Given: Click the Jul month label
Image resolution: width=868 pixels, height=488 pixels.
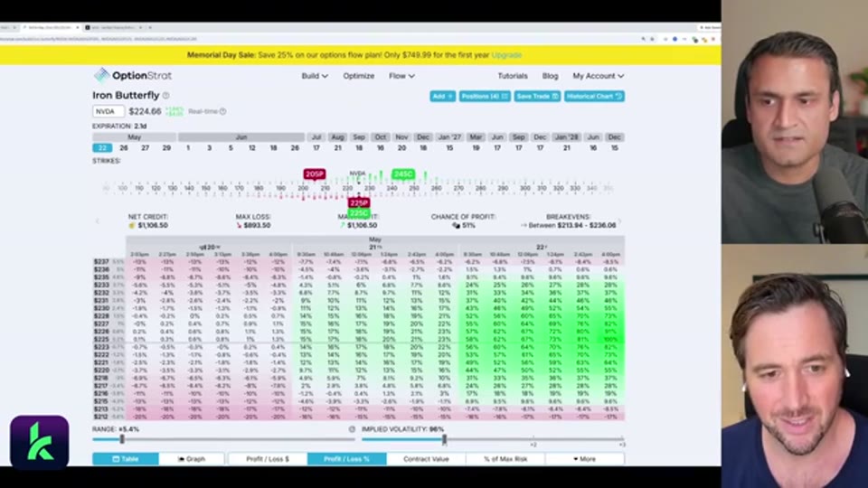Looking at the screenshot, I should click(316, 136).
